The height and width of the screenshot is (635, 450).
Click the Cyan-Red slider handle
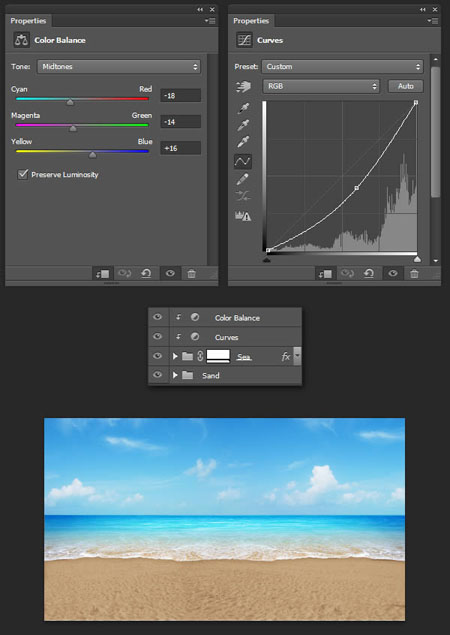pos(70,102)
